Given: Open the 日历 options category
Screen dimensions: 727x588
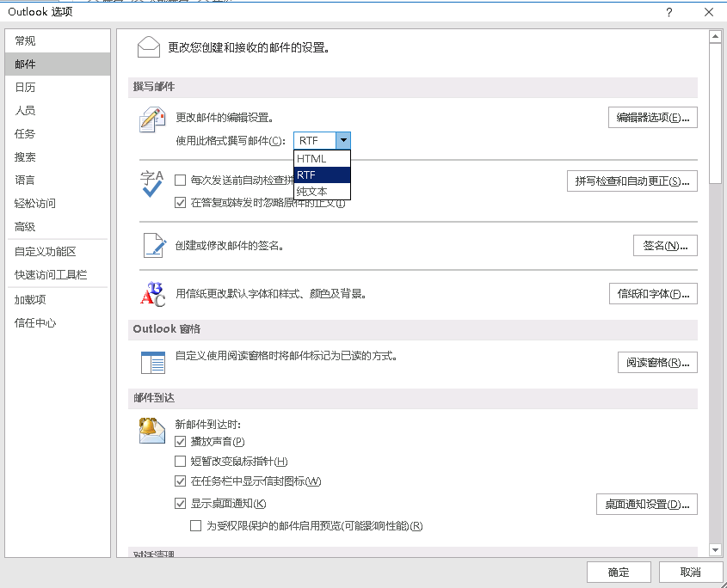Looking at the screenshot, I should pyautogui.click(x=58, y=87).
